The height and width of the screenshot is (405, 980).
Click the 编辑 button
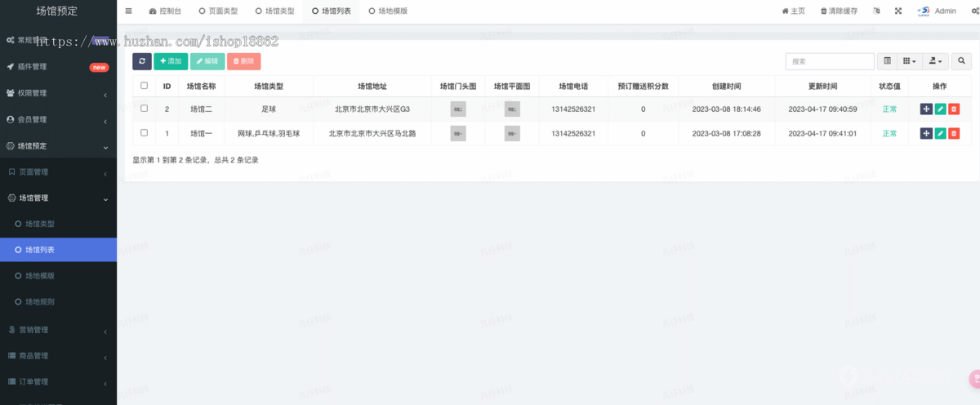coord(207,61)
